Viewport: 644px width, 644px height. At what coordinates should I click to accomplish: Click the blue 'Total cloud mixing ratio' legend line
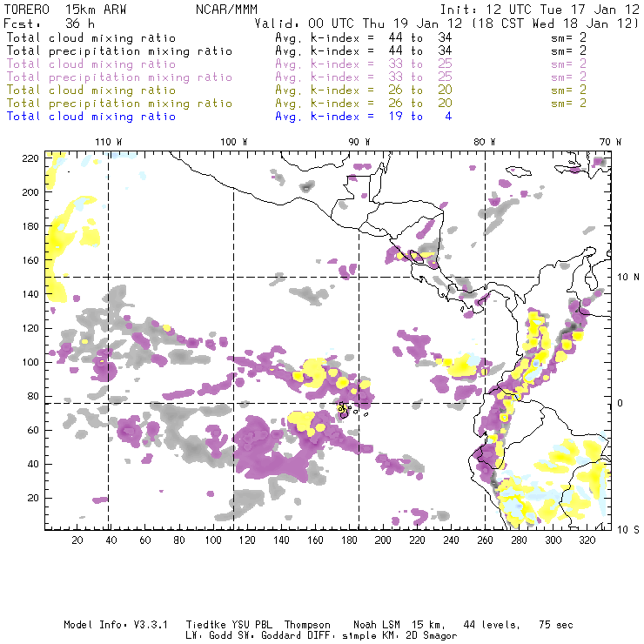point(91,117)
